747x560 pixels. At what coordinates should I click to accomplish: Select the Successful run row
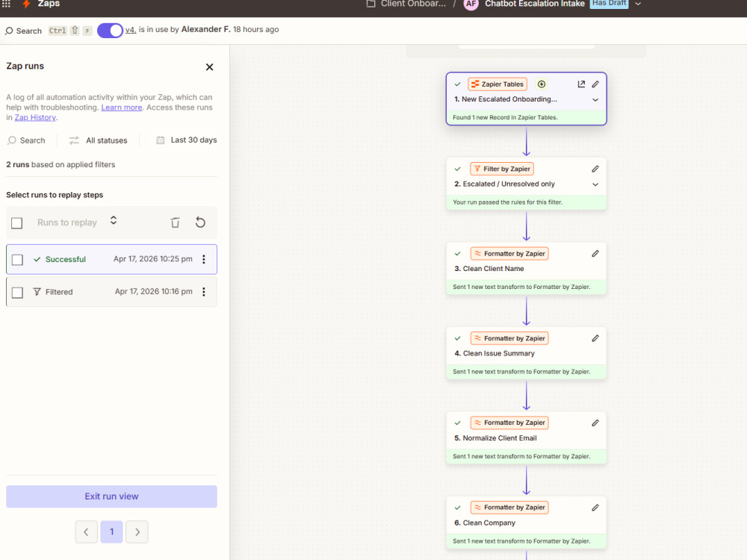pos(111,260)
